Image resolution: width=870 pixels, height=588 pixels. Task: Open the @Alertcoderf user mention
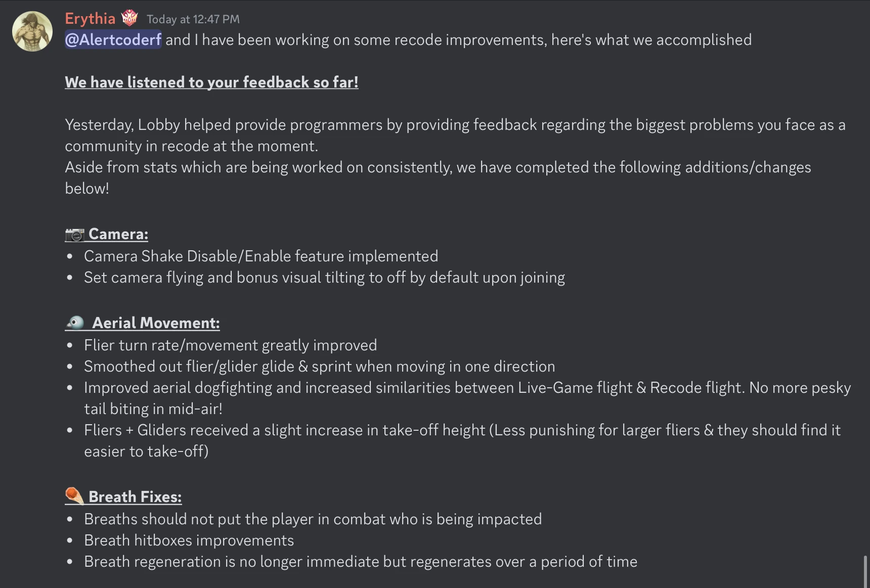[x=112, y=39]
